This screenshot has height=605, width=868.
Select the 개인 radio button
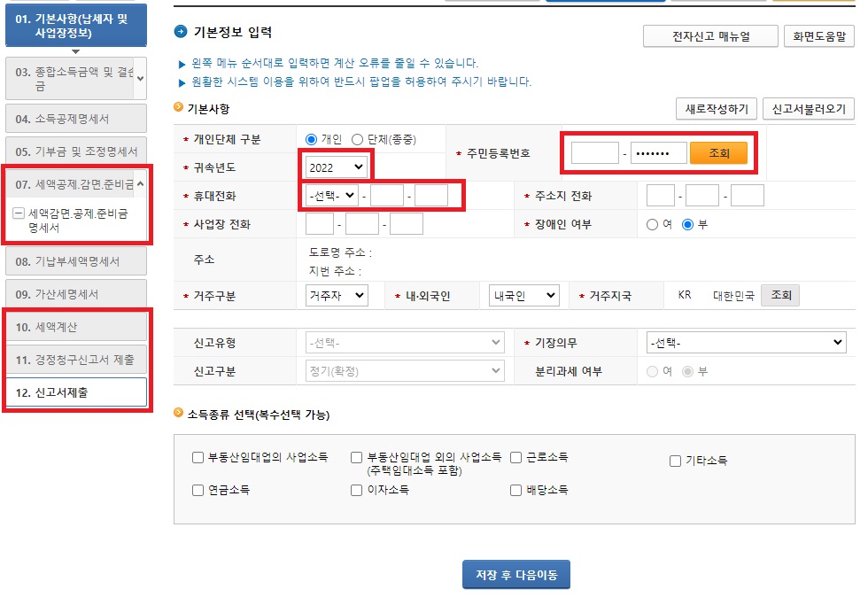[x=311, y=139]
